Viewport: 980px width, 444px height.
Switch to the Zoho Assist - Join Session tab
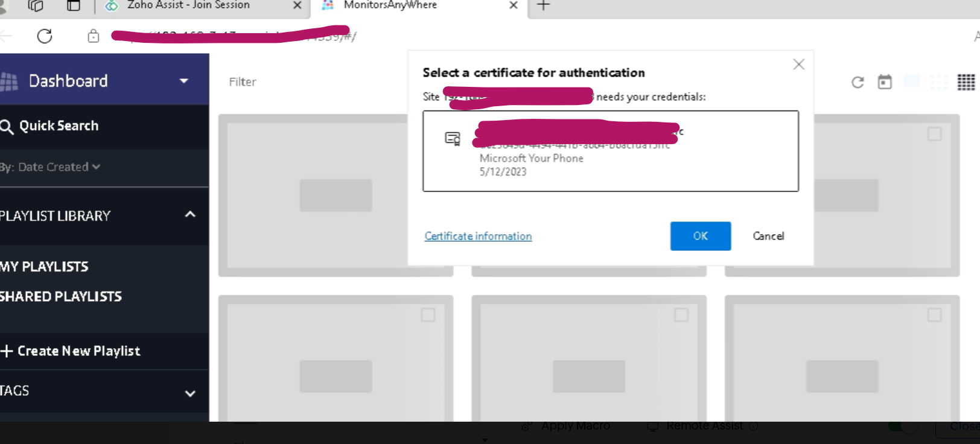(188, 5)
